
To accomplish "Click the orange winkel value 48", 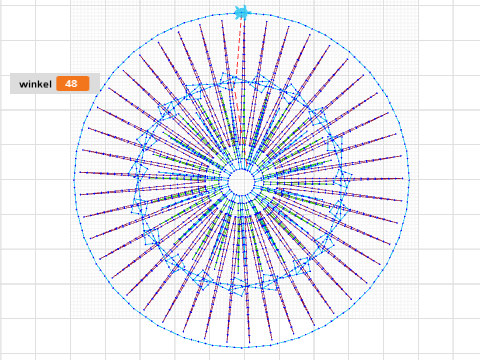I will tap(73, 83).
